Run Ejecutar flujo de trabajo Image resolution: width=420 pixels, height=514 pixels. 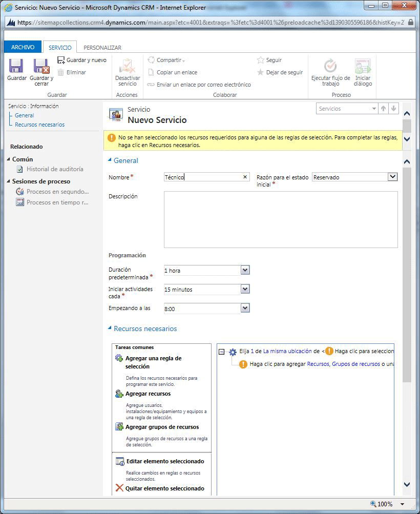pyautogui.click(x=330, y=72)
